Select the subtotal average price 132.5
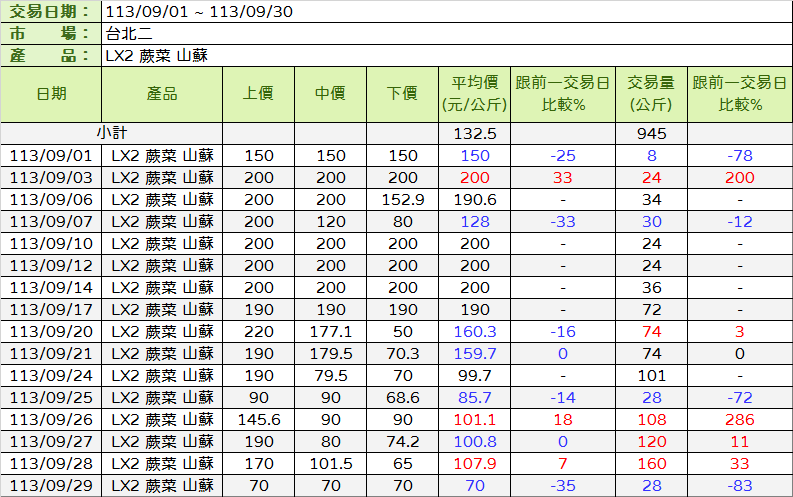The height and width of the screenshot is (497, 793). (475, 133)
